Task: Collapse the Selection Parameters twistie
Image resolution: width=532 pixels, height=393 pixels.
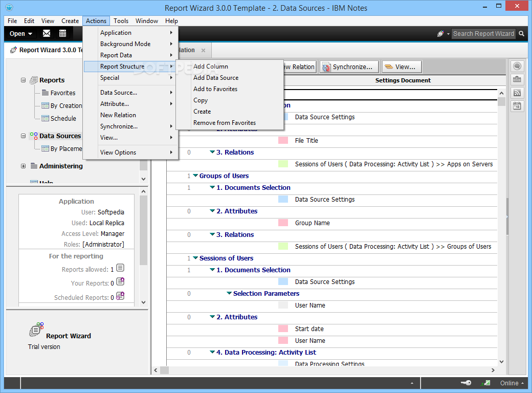Action: coord(229,293)
